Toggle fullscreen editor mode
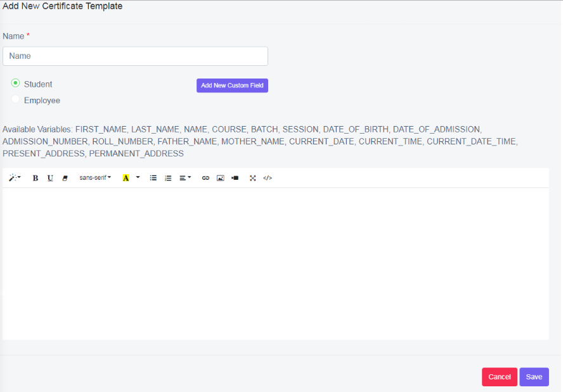Viewport: 563px width, 392px height. pos(253,178)
